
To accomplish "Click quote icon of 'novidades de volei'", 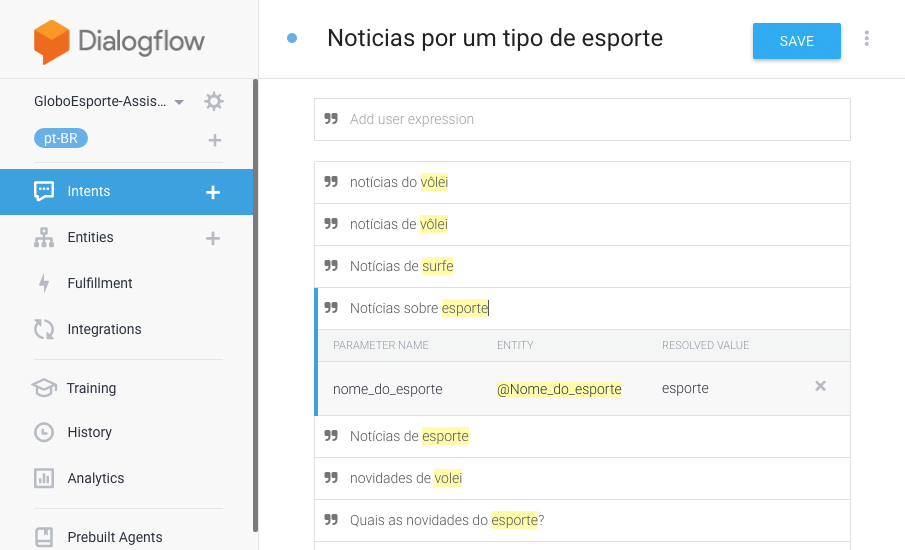I will [331, 478].
